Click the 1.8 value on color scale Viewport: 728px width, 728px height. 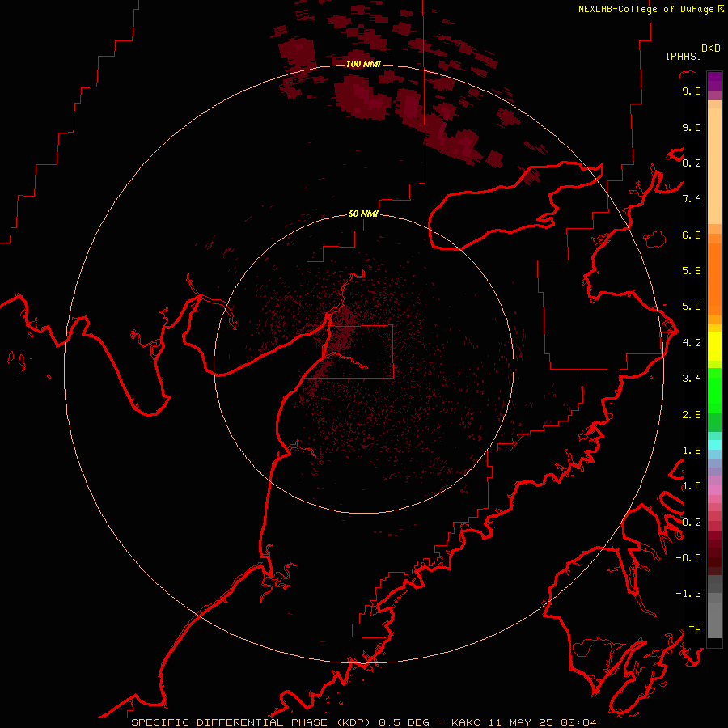pos(692,451)
